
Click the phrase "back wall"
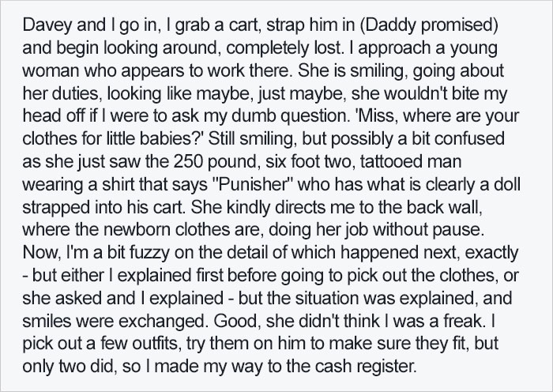[x=443, y=208]
